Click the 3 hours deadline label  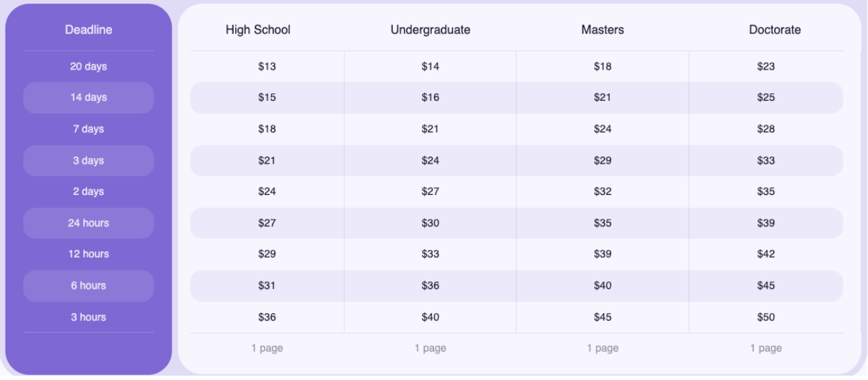[88, 317]
